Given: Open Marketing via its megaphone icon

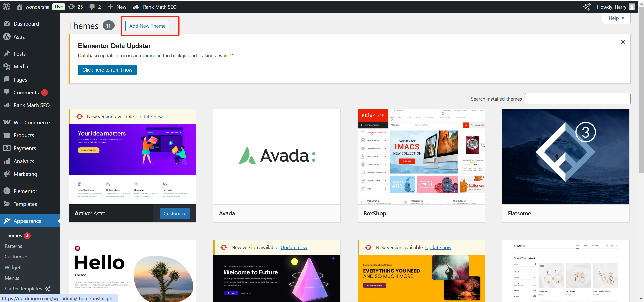Looking at the screenshot, I should (7, 174).
